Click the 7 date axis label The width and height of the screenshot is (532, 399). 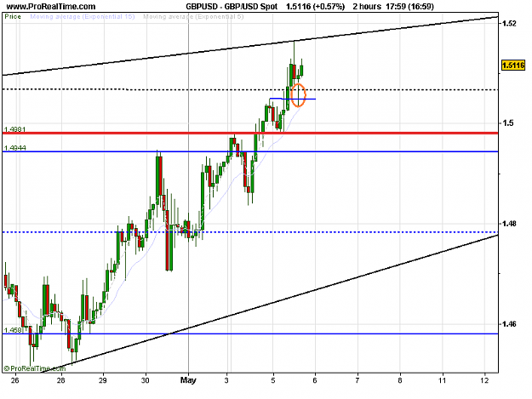pyautogui.click(x=358, y=380)
